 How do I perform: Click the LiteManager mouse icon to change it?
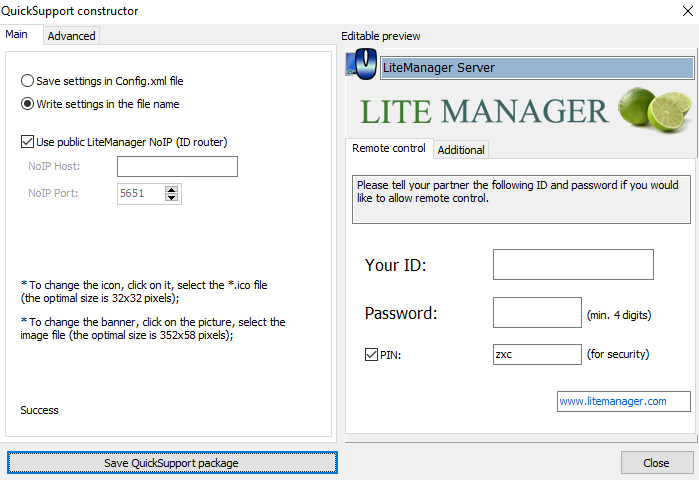tap(362, 65)
